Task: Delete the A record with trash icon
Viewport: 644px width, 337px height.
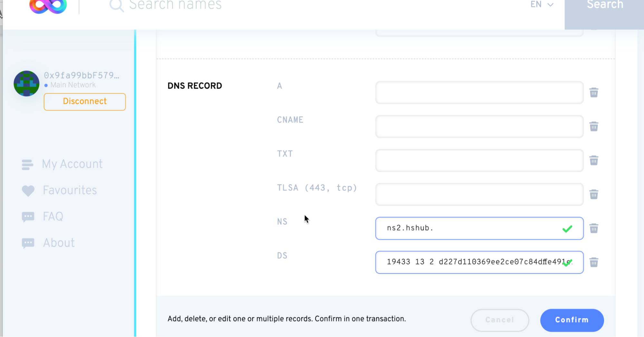Action: coord(594,93)
